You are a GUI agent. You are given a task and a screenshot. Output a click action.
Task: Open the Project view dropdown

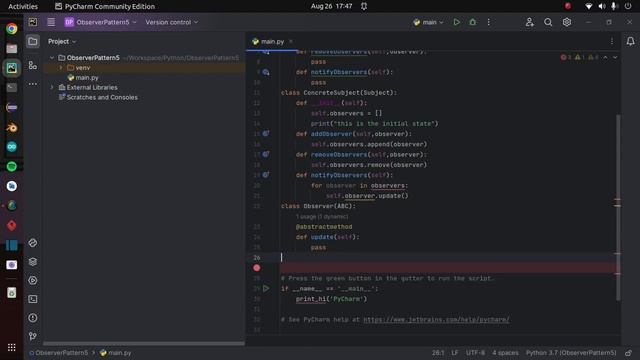[62, 41]
